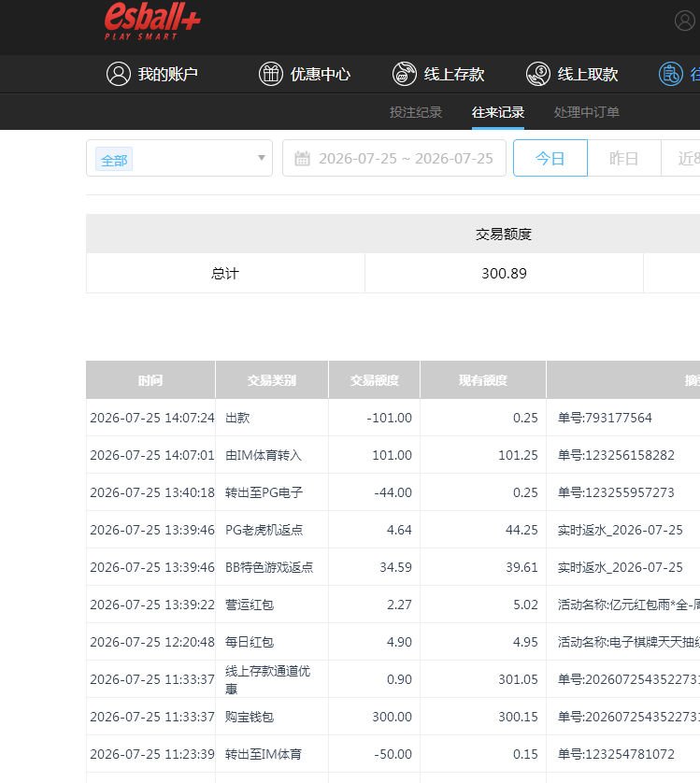The height and width of the screenshot is (783, 700).
Task: Select the 由IM体育转入 entry
Action: click(264, 455)
